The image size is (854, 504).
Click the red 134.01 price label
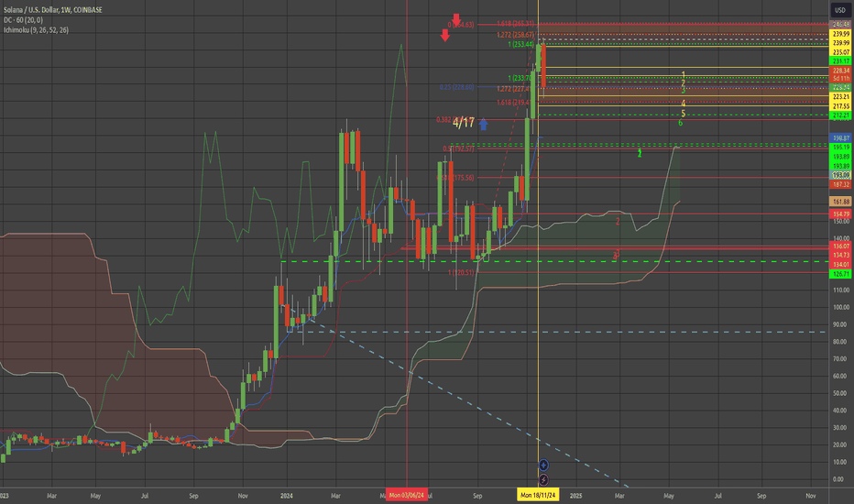(x=840, y=265)
